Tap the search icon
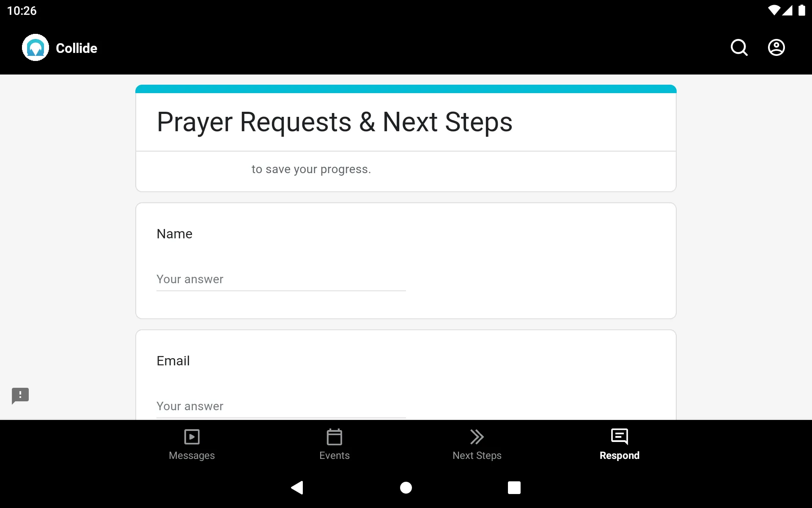 pyautogui.click(x=739, y=48)
